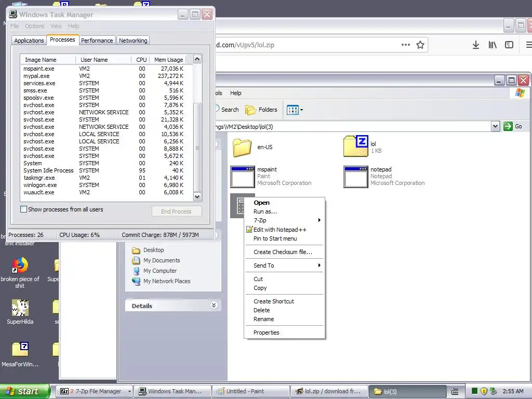Expand the Details panel chevron

[214, 305]
